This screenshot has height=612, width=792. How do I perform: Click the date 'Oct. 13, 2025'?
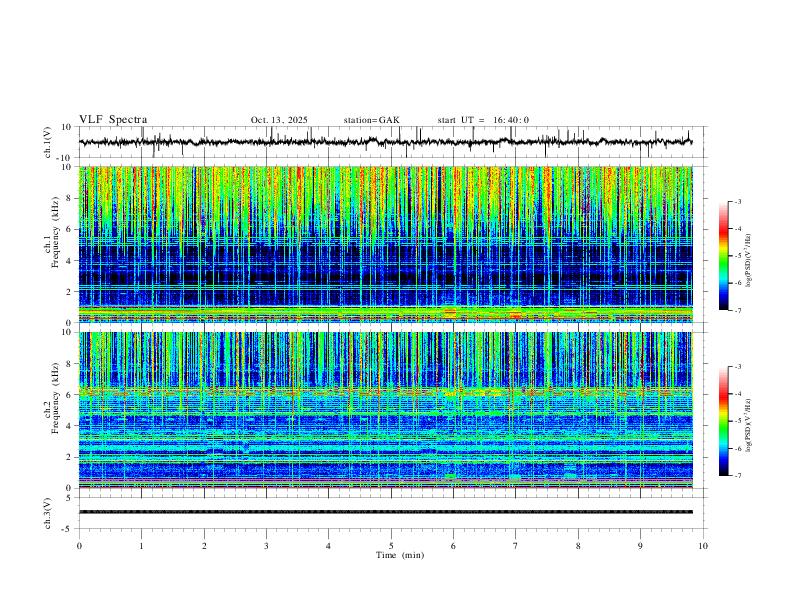click(279, 120)
